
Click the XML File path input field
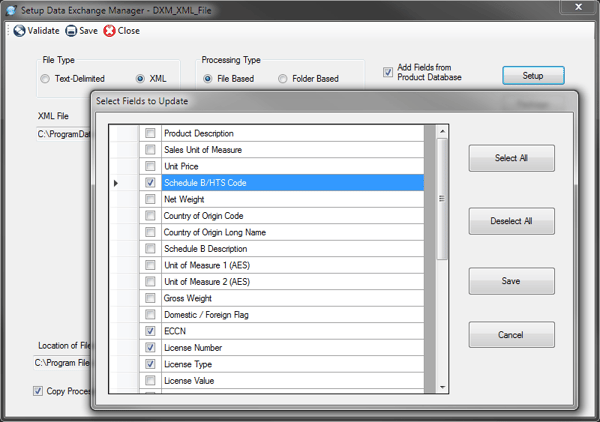64,134
